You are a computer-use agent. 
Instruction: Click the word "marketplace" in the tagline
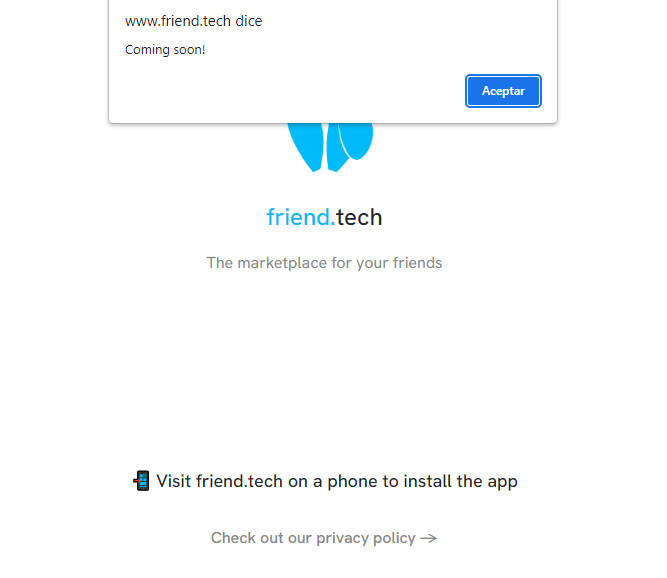click(x=282, y=263)
